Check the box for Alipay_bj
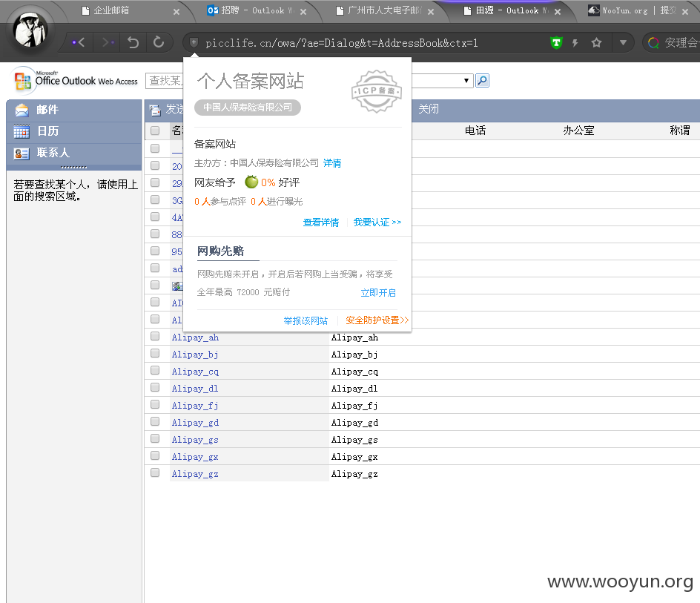This screenshot has width=700, height=603. coord(155,353)
